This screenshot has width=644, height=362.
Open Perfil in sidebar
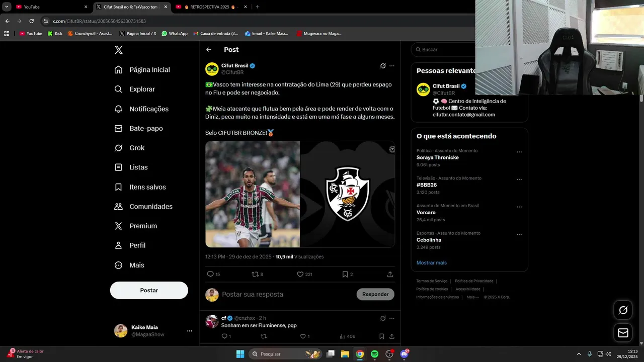tap(130, 245)
